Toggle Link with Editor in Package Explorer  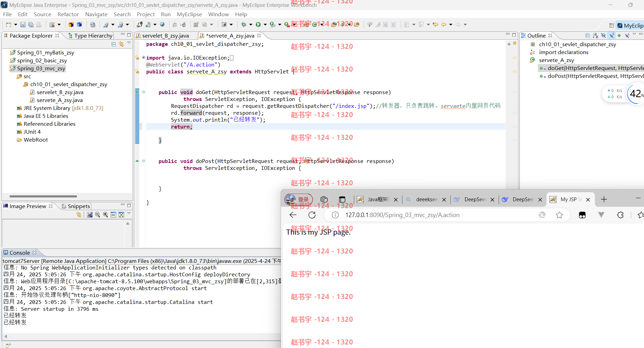[121, 44]
